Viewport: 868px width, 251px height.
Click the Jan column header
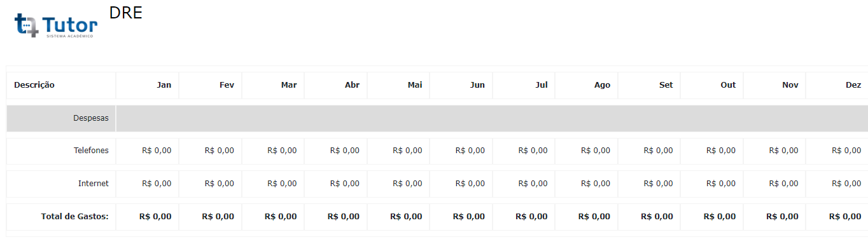(164, 85)
